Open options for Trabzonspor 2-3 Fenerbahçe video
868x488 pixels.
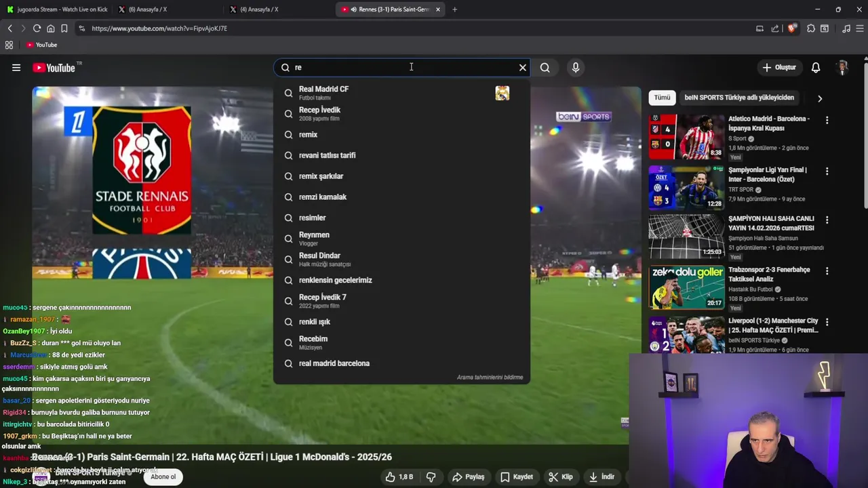(827, 271)
